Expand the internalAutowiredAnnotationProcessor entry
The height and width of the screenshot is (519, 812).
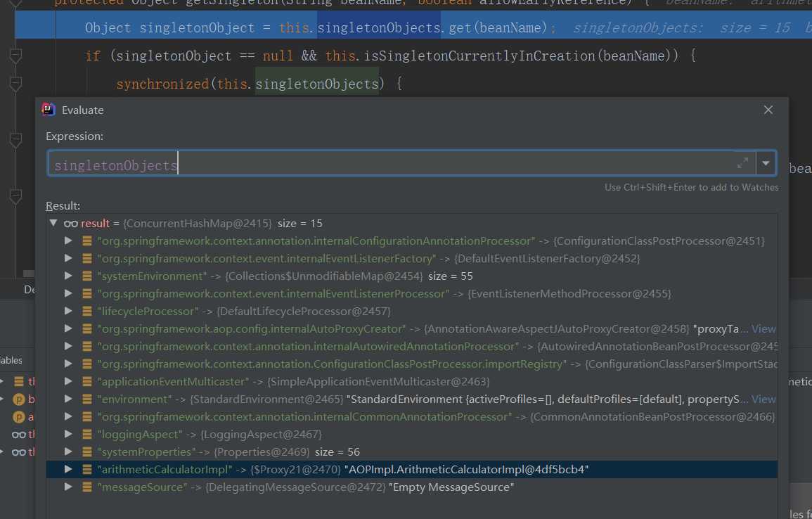[x=67, y=347]
